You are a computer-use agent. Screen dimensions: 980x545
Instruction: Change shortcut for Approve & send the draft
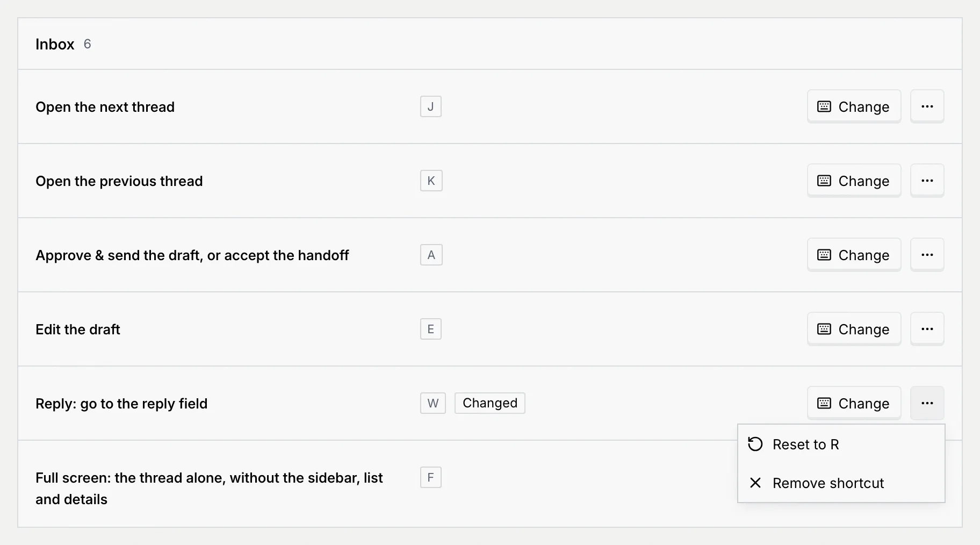point(854,255)
